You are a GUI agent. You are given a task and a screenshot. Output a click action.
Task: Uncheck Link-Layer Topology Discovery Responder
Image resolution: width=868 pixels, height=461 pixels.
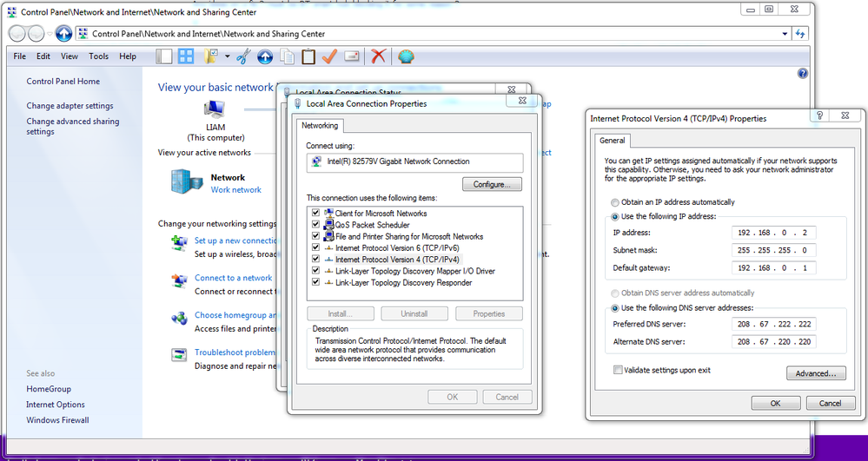[x=315, y=283]
